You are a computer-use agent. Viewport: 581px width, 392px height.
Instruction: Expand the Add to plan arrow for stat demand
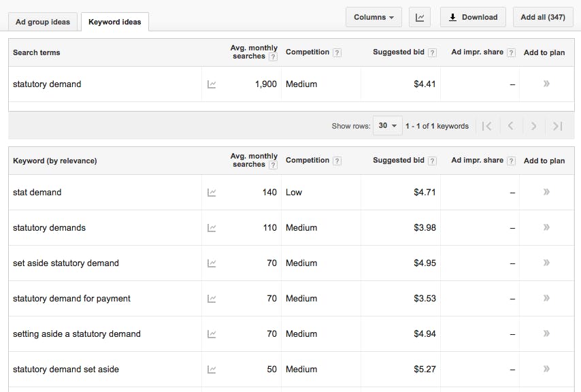pos(546,193)
